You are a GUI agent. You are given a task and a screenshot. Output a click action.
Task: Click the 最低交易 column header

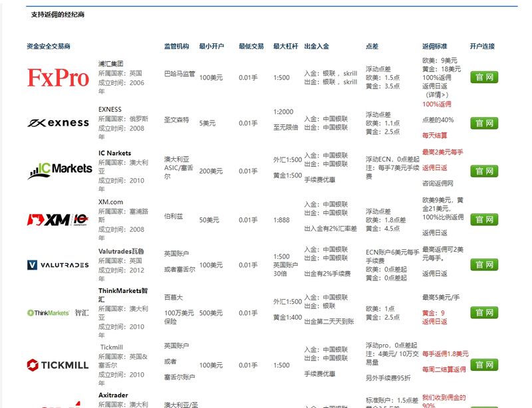pos(251,46)
